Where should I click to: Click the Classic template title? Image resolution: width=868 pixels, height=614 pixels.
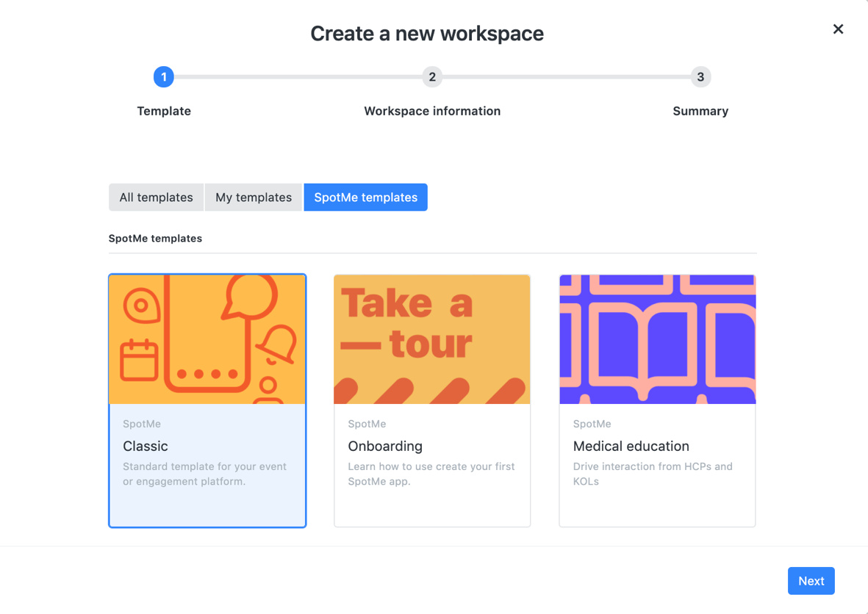[x=146, y=446]
